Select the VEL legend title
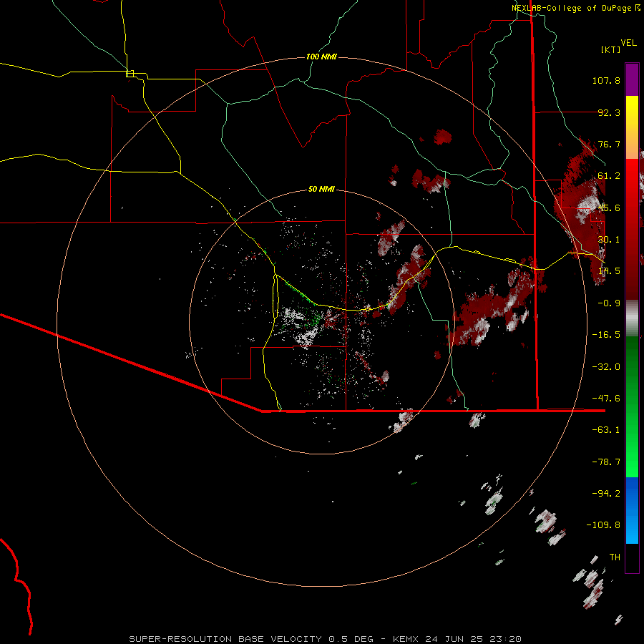Viewport: 644px width, 644px height. pos(628,43)
